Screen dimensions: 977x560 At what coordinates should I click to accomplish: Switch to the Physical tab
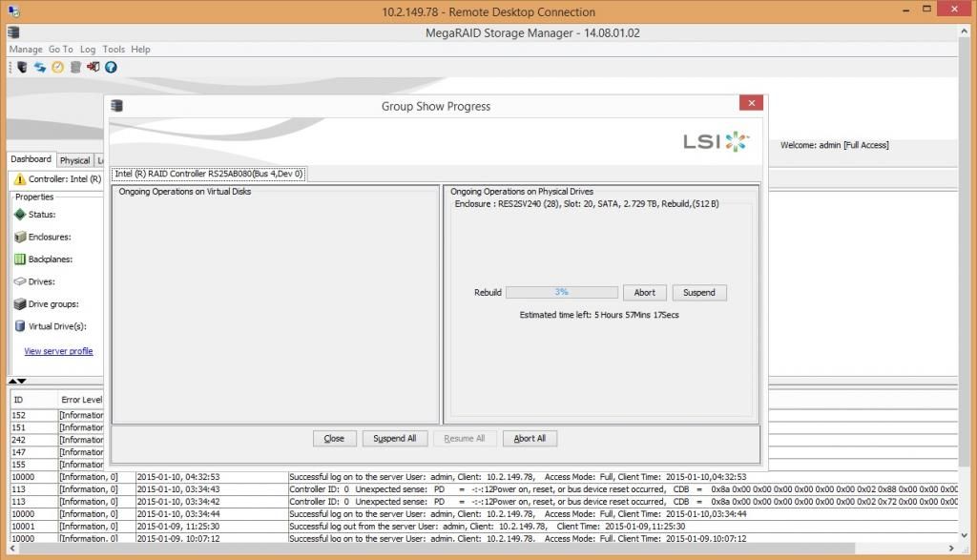tap(74, 160)
